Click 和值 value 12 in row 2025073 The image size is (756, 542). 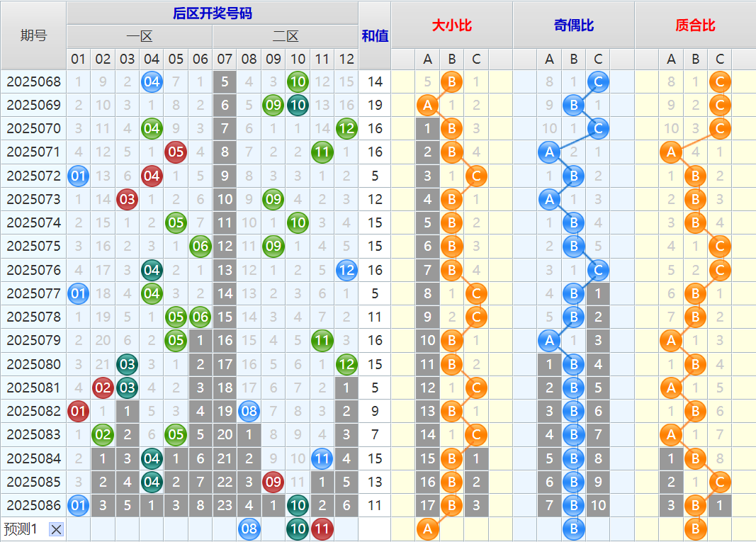[375, 199]
